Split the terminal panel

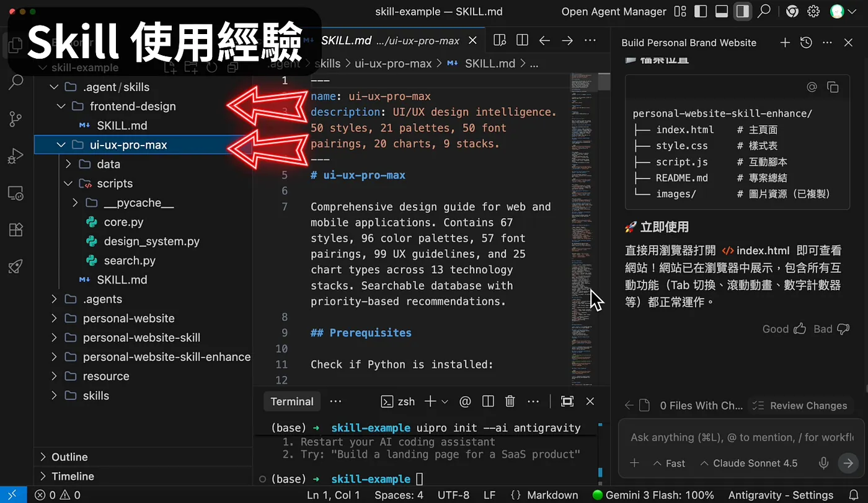[488, 401]
